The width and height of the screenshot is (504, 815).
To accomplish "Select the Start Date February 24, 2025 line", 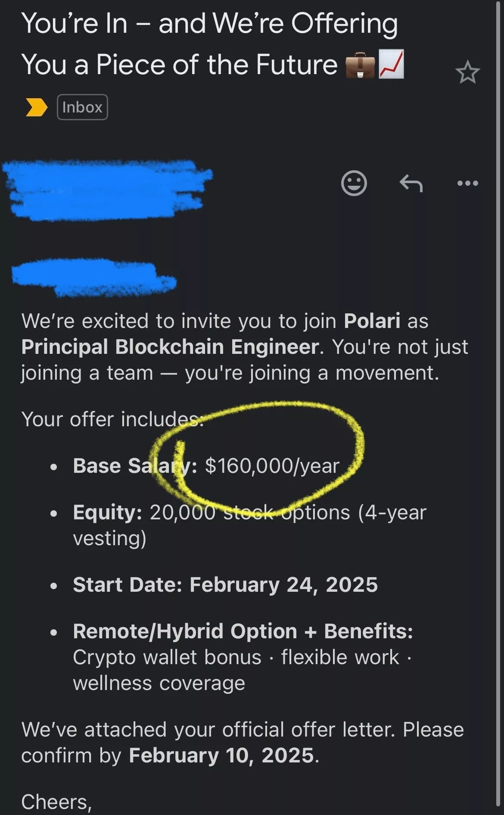I will click(225, 585).
